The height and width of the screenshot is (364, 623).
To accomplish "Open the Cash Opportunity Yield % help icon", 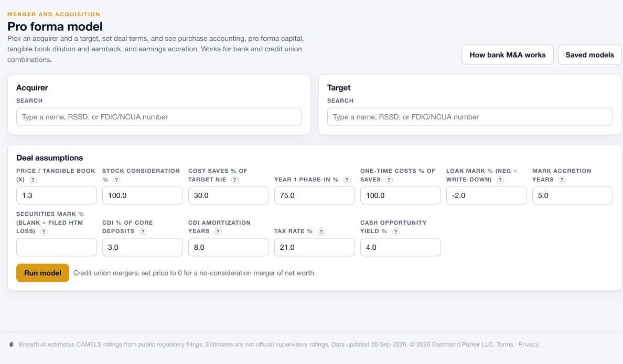I will click(x=396, y=231).
